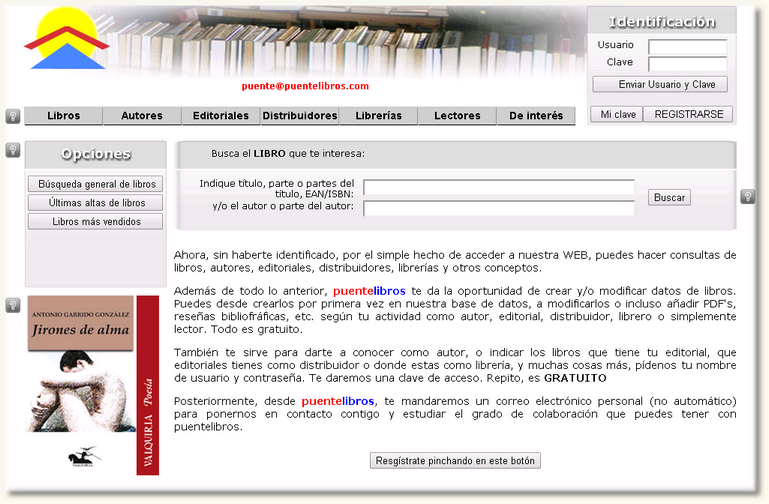Click Regístrate pinchando en este botón

coord(455,461)
